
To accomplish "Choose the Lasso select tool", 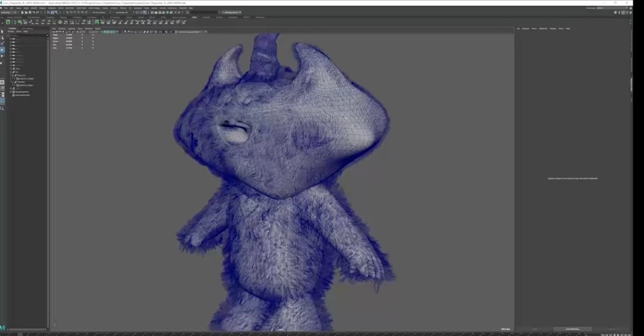I will [x=2, y=38].
